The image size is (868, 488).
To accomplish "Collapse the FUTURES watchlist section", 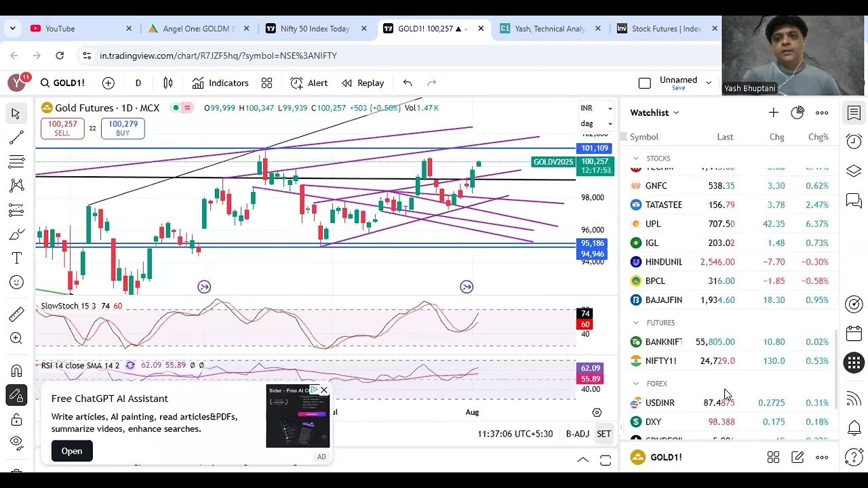I will point(635,323).
